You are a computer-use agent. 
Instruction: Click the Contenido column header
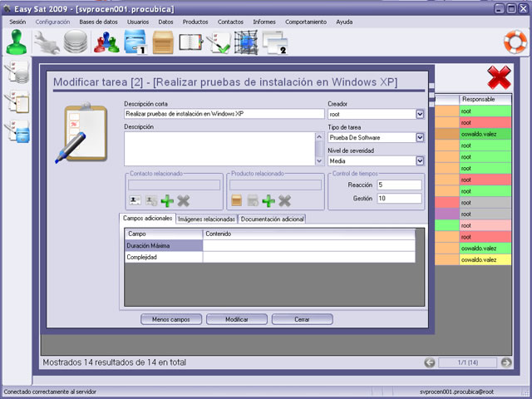308,234
